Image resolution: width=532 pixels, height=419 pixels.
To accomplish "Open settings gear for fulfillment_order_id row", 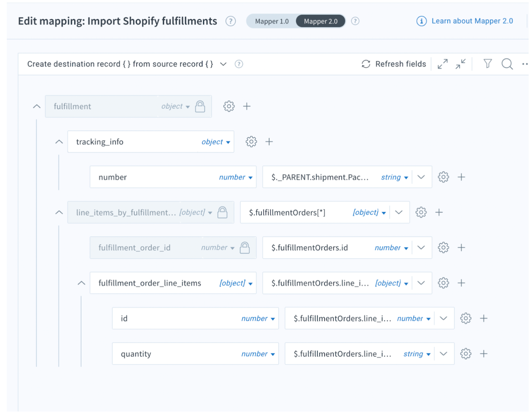I will tap(443, 248).
